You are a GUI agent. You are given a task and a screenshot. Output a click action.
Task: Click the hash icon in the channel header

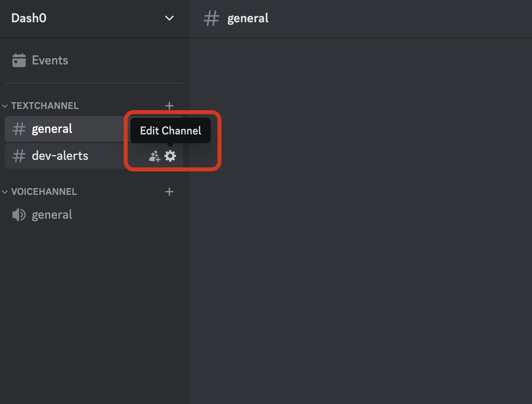pyautogui.click(x=211, y=18)
